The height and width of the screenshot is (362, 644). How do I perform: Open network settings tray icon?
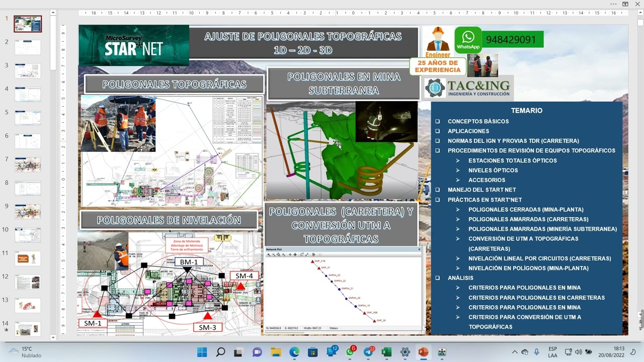[569, 352]
